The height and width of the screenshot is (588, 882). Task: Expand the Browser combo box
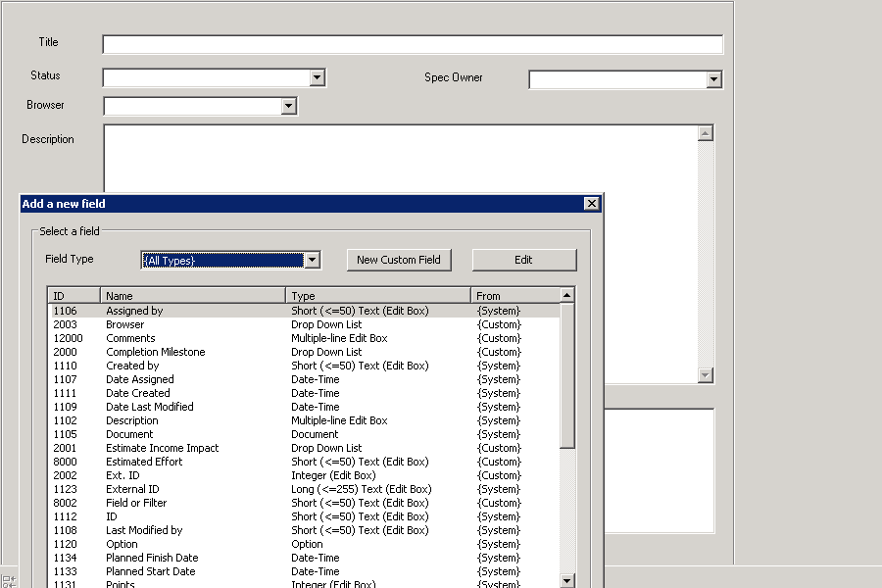[x=288, y=106]
